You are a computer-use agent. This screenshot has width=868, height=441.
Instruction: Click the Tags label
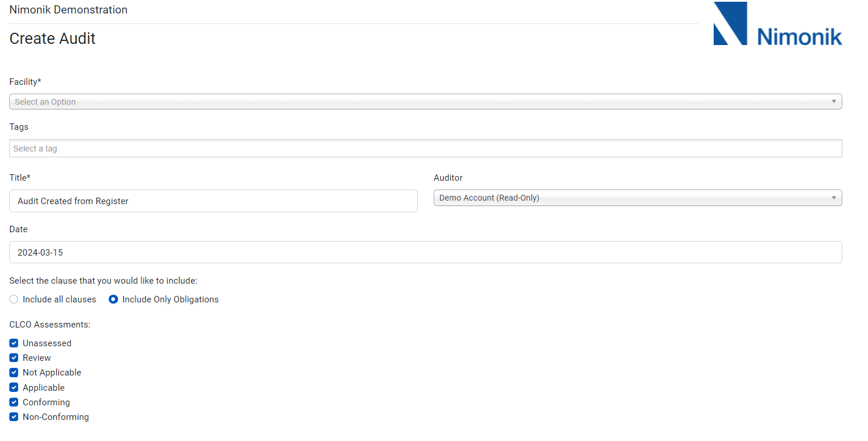(x=19, y=127)
